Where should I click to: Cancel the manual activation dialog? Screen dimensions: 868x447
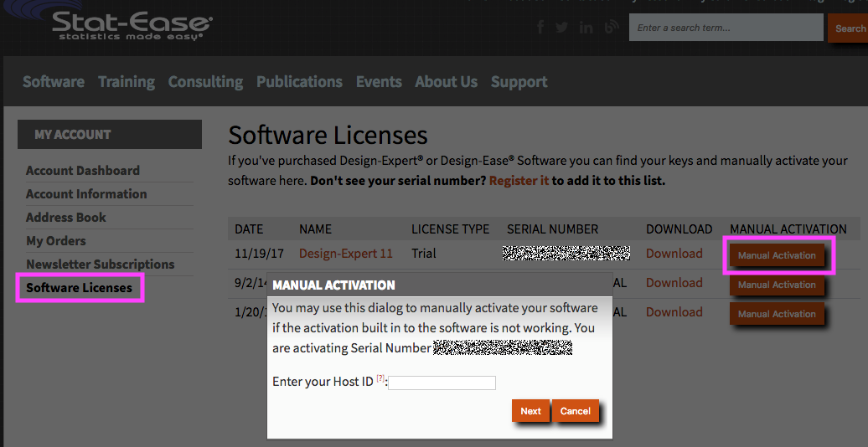click(x=575, y=411)
